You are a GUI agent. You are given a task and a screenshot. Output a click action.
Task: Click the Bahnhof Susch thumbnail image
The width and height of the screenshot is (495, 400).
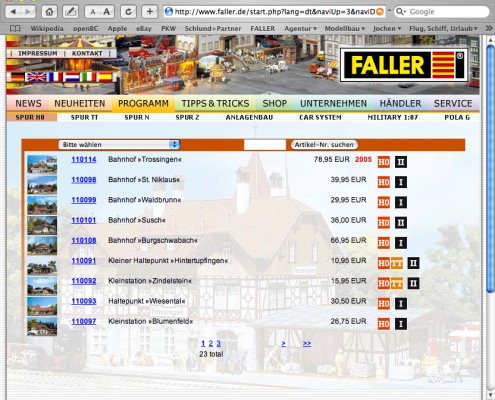point(42,225)
